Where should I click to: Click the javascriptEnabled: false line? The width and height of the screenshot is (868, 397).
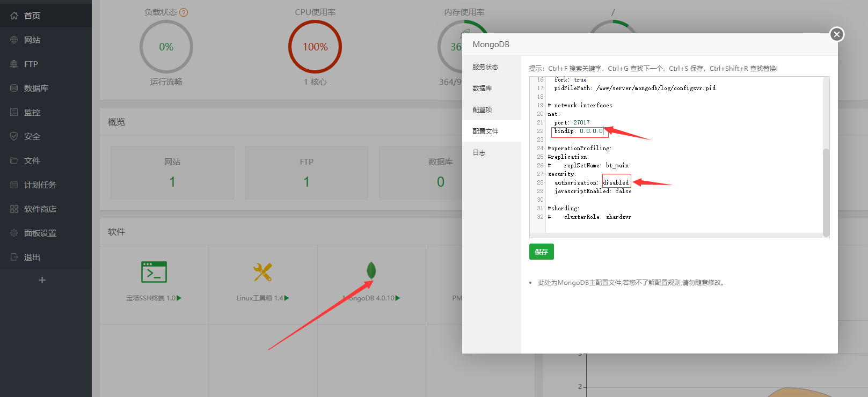[x=593, y=191]
